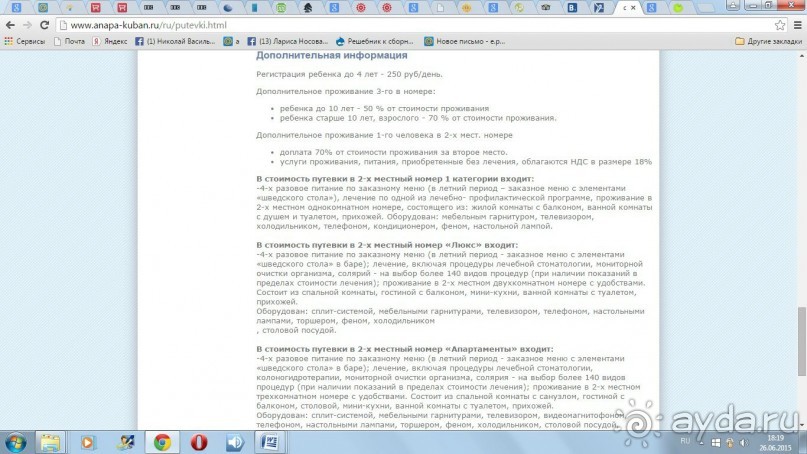The image size is (807, 454).
Task: Open the Сервисы apps bookmark
Action: (x=25, y=41)
